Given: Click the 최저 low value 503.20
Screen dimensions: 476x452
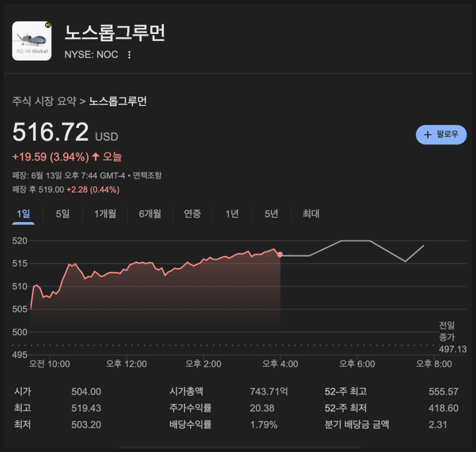Looking at the screenshot, I should point(86,425).
